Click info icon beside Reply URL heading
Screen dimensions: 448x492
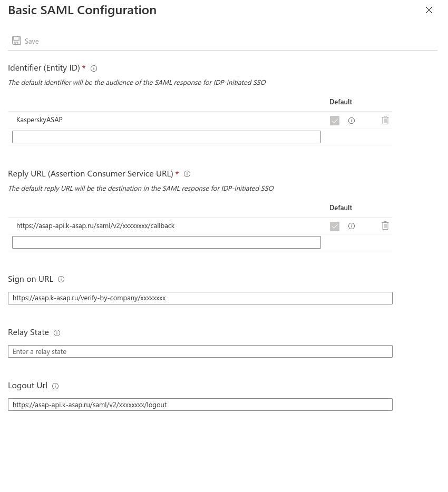(x=187, y=174)
